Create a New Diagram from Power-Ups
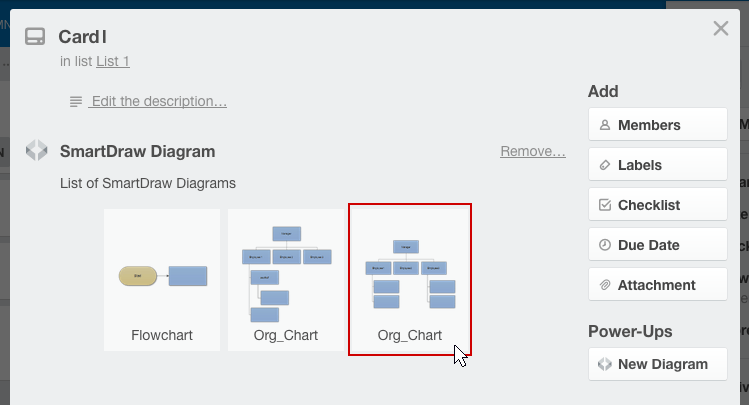This screenshot has height=405, width=749. coord(658,364)
